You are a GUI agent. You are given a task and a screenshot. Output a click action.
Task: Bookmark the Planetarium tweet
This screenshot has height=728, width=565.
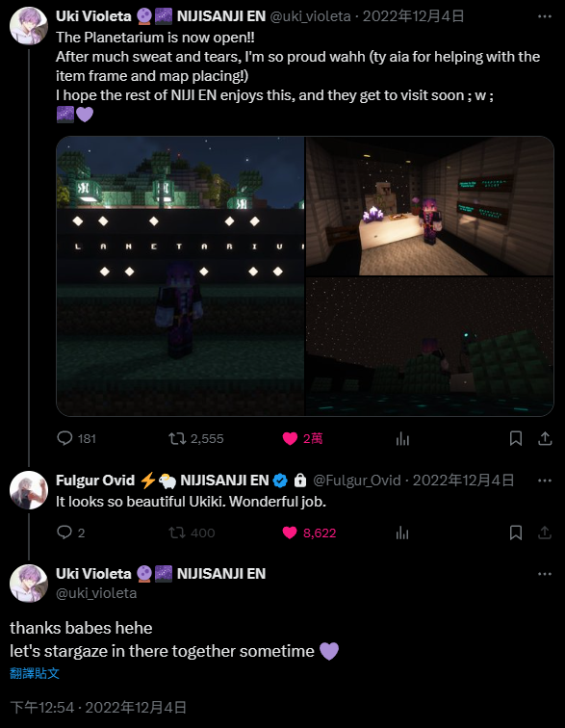pos(516,438)
